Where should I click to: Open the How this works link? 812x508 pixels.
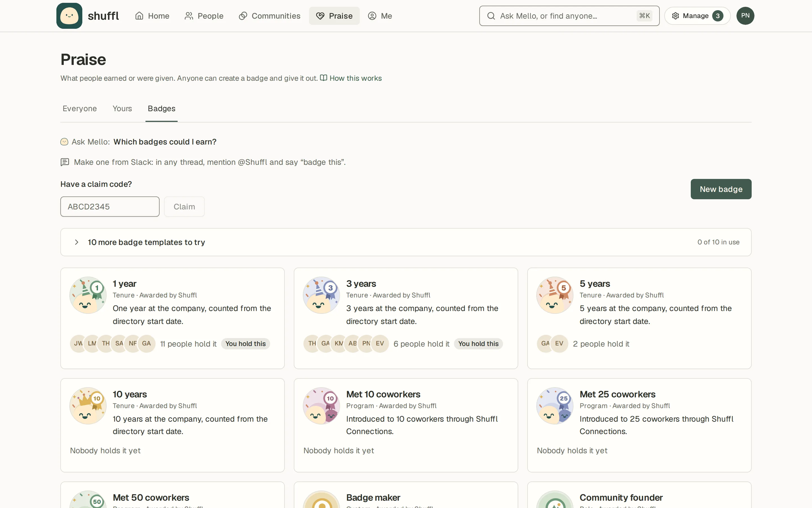351,78
